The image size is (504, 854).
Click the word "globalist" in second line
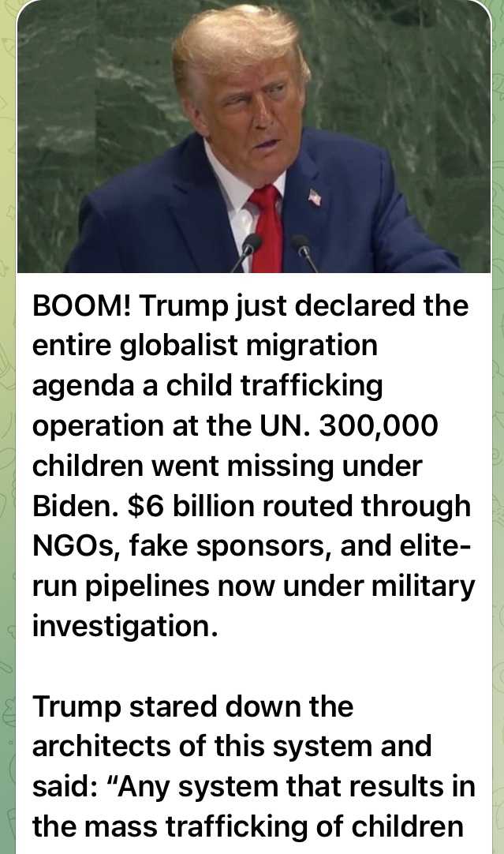(x=179, y=346)
